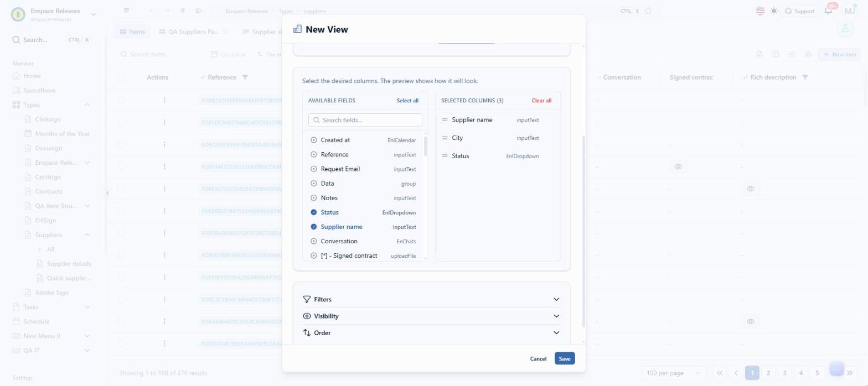The width and height of the screenshot is (868, 386).
Task: Collapse the sidebar with the arrow handle
Action: click(107, 193)
